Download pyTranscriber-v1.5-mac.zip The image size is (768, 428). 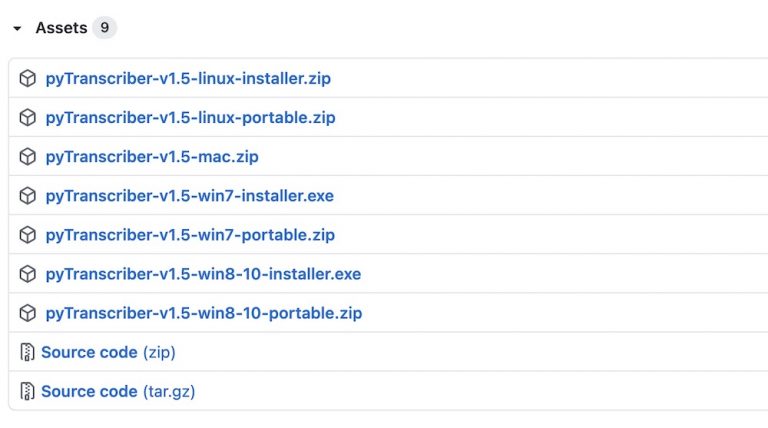(x=152, y=156)
